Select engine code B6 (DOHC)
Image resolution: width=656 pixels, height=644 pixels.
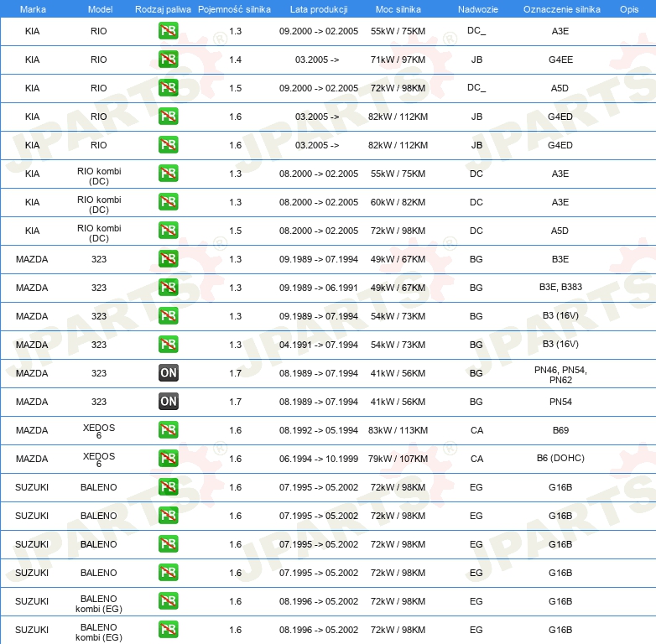coord(560,458)
